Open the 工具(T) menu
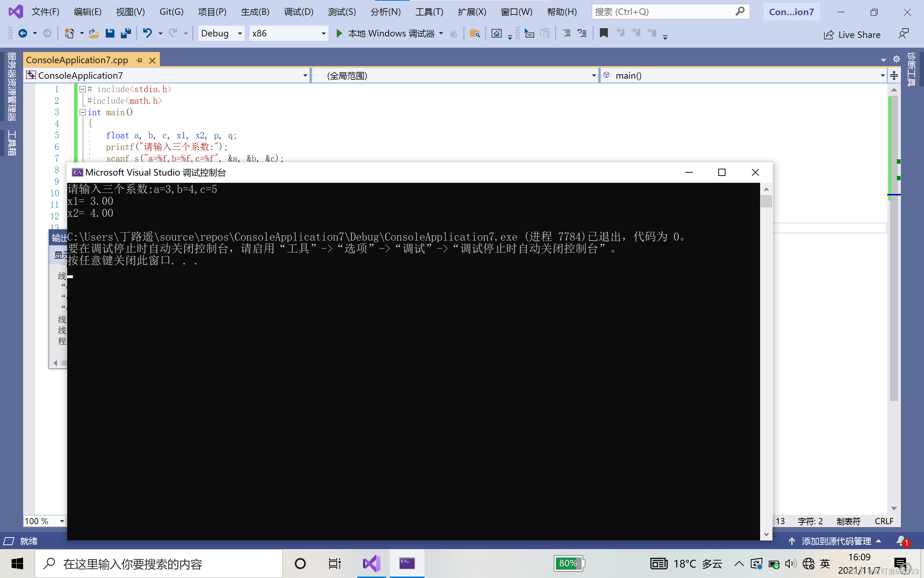924x578 pixels. pyautogui.click(x=429, y=12)
